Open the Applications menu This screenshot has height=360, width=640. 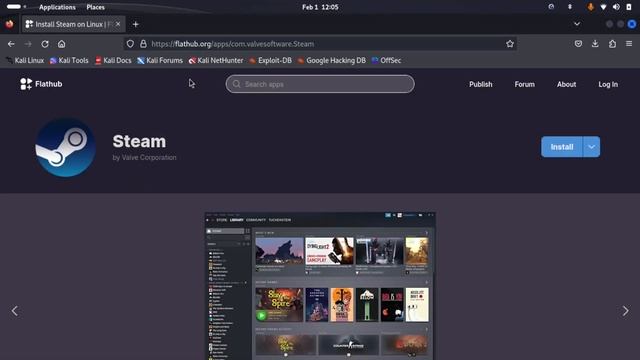57,7
